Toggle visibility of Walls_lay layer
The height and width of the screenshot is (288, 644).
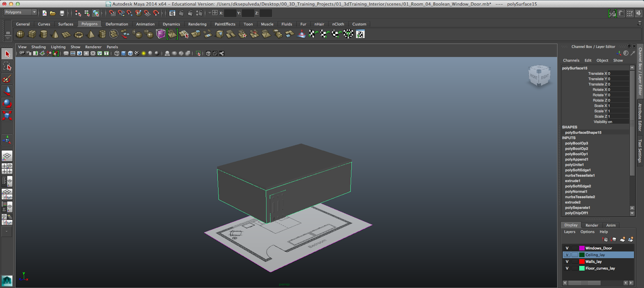tap(567, 261)
